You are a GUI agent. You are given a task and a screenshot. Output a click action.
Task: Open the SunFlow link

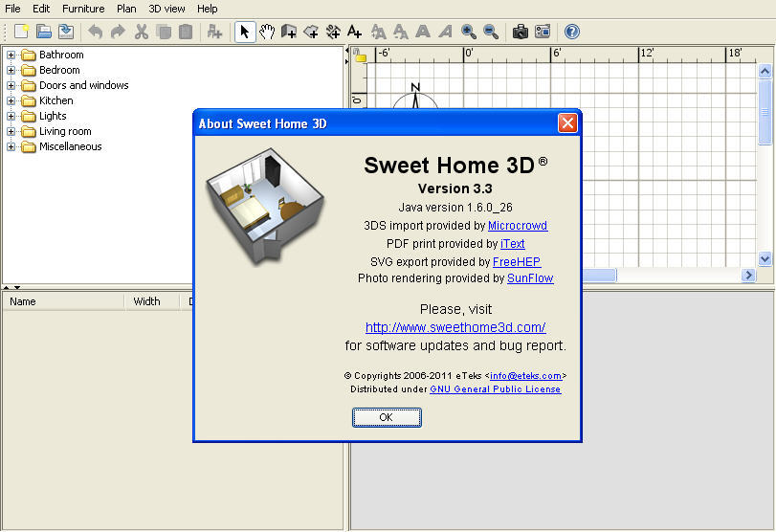pos(530,278)
